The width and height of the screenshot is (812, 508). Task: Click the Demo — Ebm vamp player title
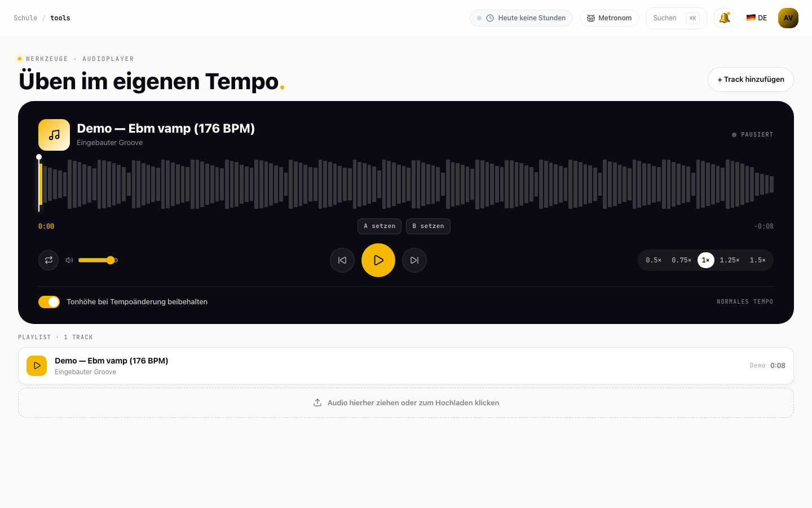[x=166, y=129]
